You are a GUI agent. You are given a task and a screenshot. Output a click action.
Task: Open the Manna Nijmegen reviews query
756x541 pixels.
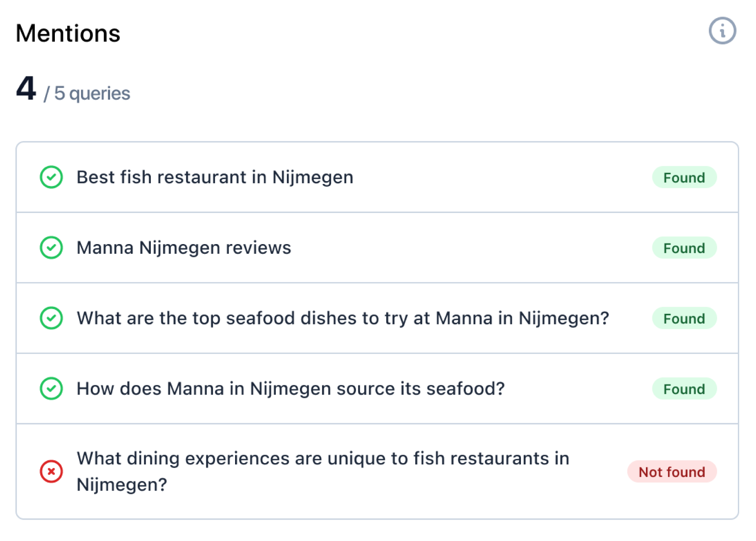point(184,248)
